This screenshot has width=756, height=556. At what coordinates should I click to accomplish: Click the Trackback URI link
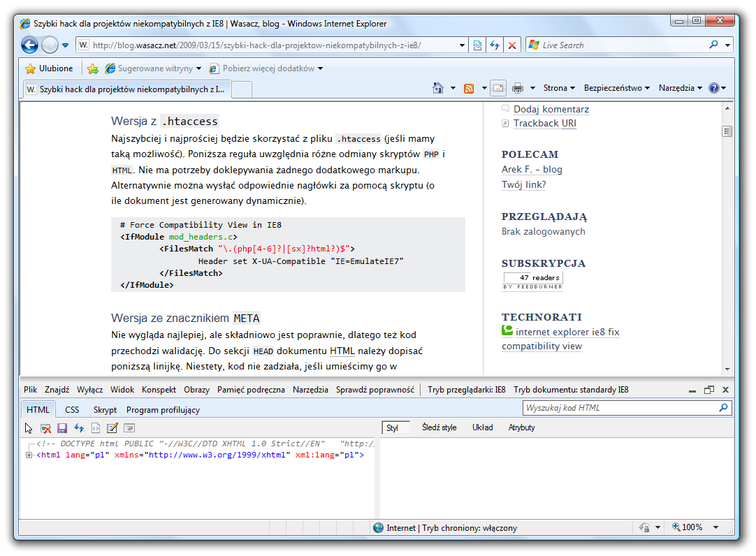pyautogui.click(x=545, y=123)
